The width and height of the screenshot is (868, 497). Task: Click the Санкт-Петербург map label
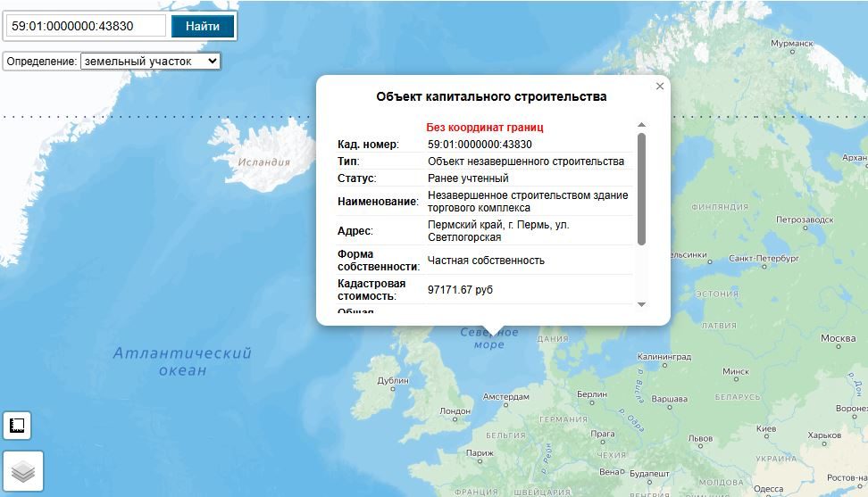click(x=764, y=258)
